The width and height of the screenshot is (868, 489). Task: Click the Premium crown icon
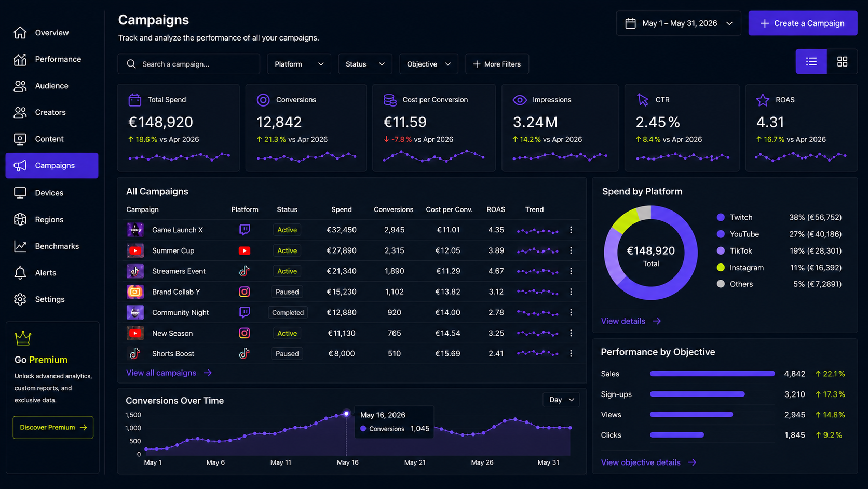[x=23, y=338]
